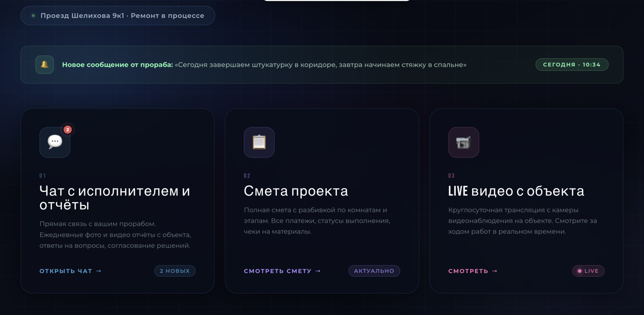Viewport: 644px width, 315px height.
Task: Click the arrow next to ОТКРЫТЬ ЧАТ
Action: tap(99, 271)
